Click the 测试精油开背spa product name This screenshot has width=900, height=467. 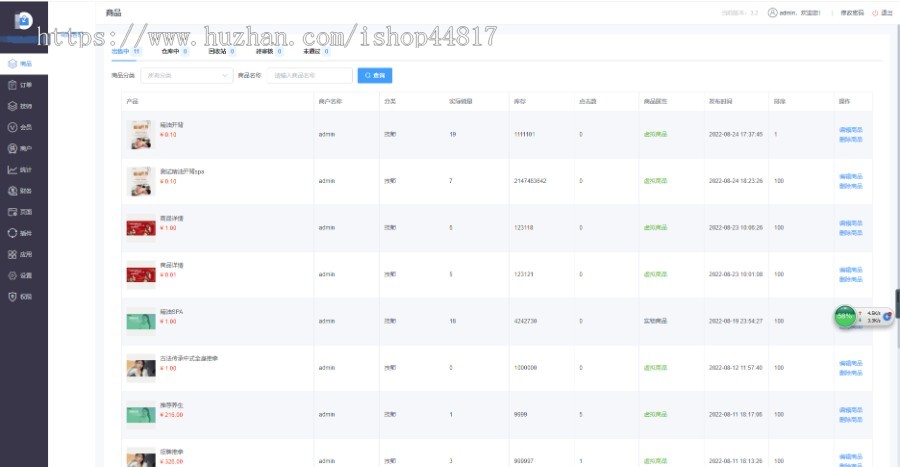point(182,172)
